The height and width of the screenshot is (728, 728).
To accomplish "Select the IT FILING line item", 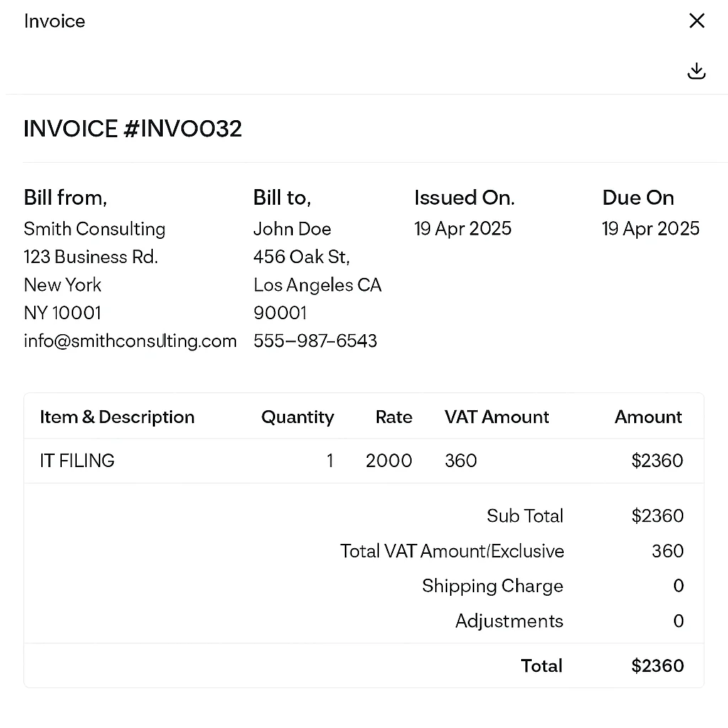I will (77, 461).
